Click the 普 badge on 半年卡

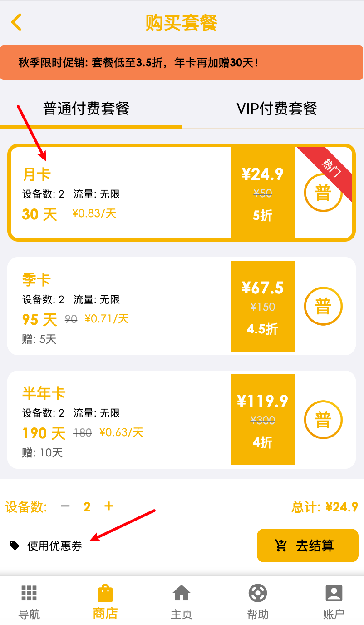[323, 420]
